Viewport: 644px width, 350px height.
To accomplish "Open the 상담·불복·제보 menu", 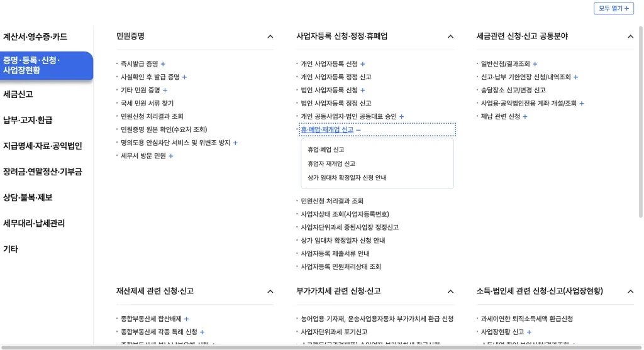I will [28, 197].
